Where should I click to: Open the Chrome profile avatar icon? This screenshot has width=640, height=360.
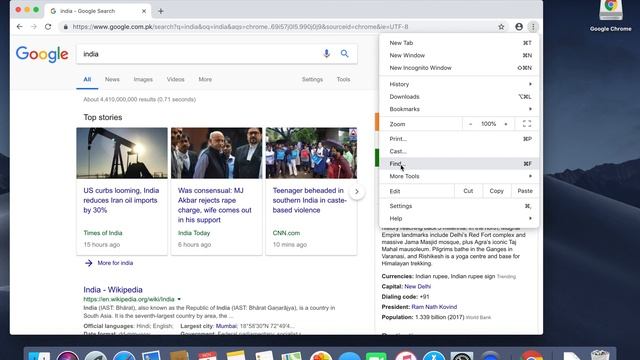click(519, 27)
